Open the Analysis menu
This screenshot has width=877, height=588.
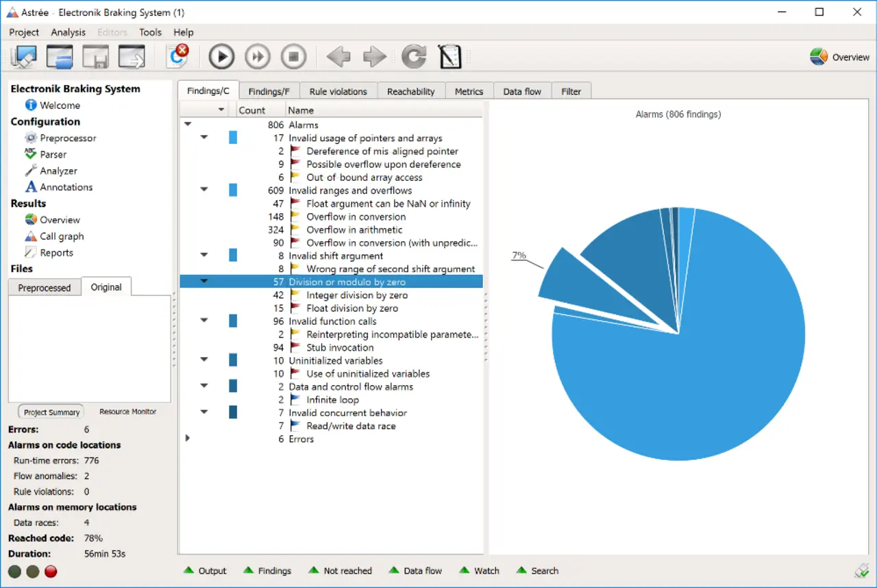[x=69, y=32]
